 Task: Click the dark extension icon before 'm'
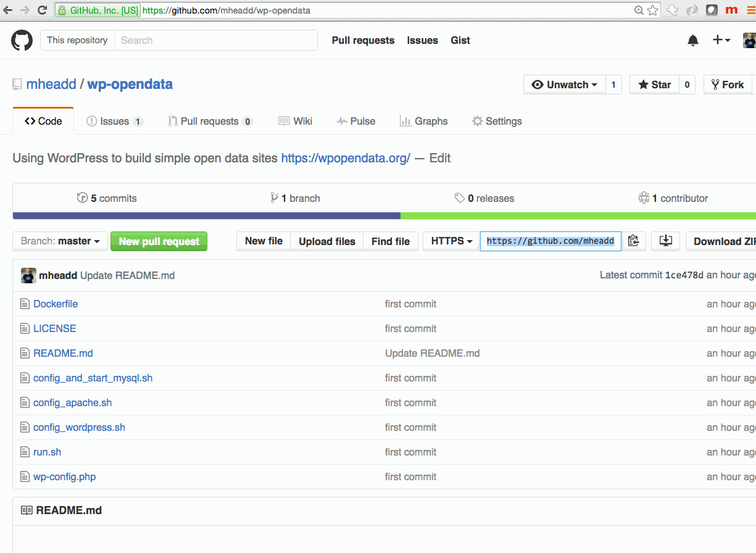712,10
